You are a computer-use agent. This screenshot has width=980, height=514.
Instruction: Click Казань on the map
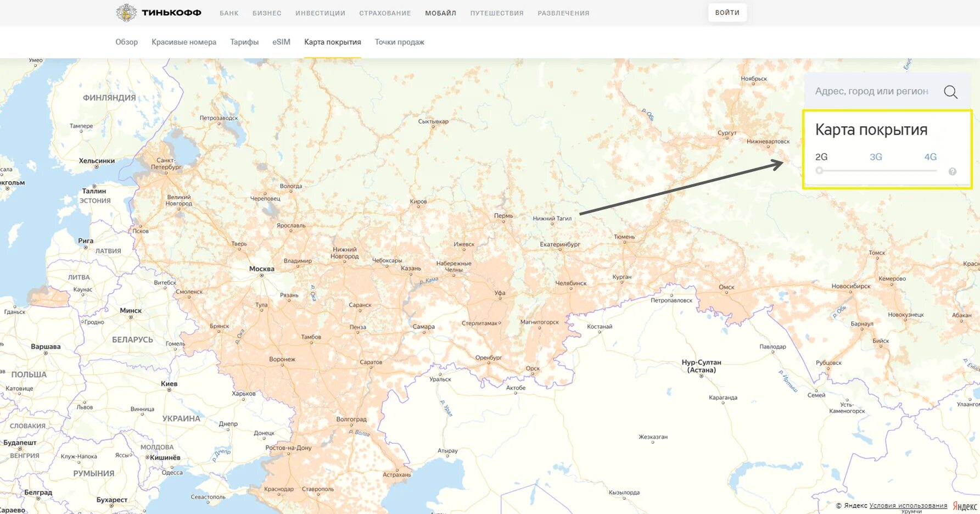pyautogui.click(x=411, y=269)
